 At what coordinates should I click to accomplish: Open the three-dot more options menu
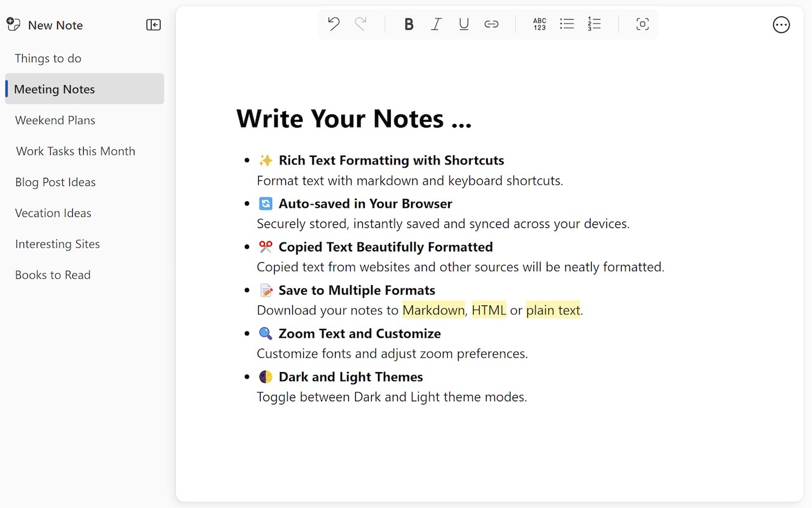(x=782, y=25)
